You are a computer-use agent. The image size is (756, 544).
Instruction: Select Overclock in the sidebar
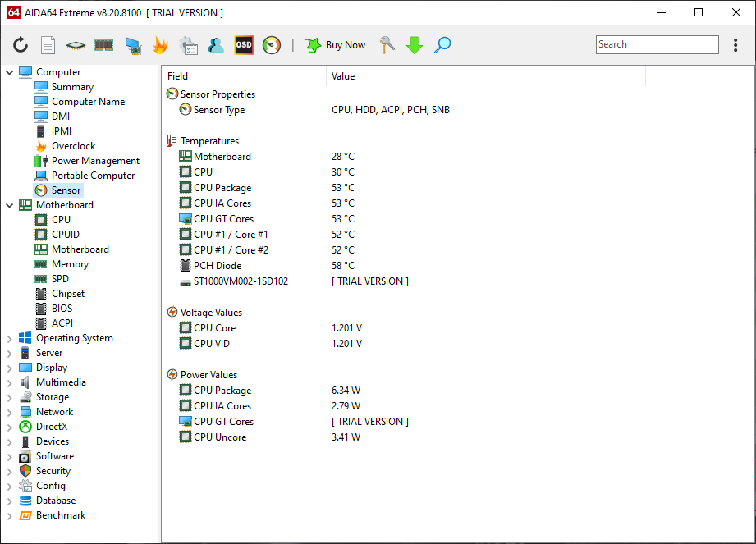(73, 146)
